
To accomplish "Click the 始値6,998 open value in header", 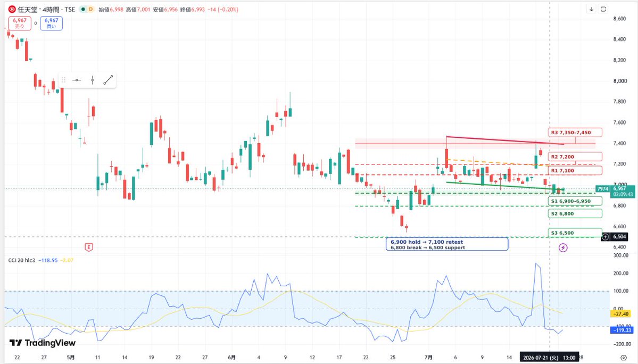I will tap(111, 10).
